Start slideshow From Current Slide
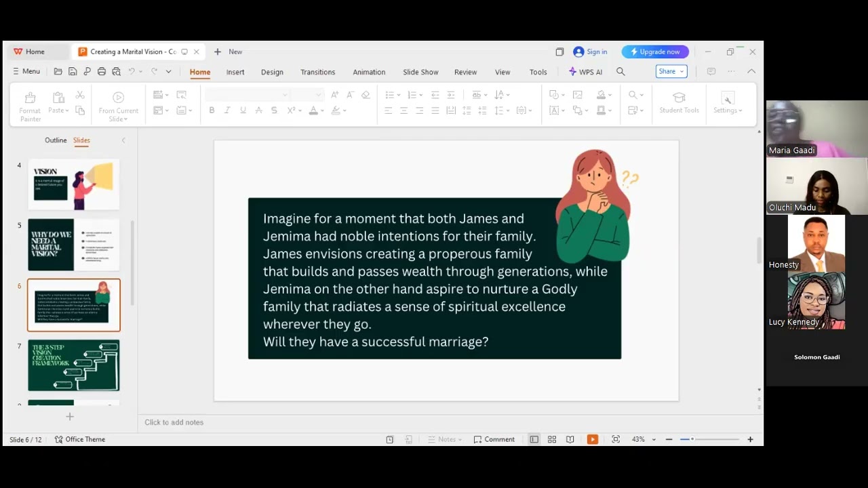This screenshot has height=488, width=868. (119, 107)
